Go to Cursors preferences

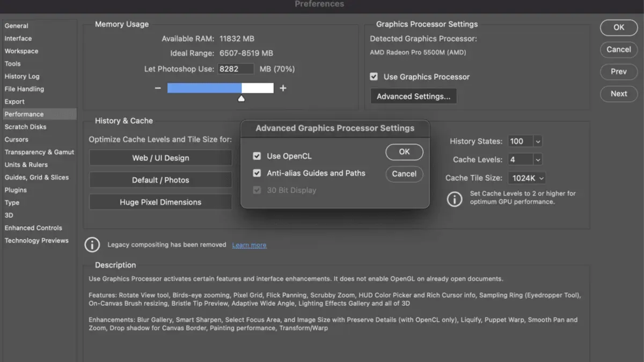17,139
